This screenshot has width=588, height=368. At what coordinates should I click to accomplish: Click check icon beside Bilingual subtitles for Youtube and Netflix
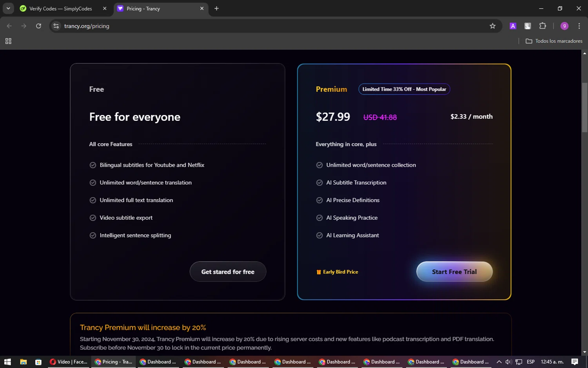click(x=93, y=165)
